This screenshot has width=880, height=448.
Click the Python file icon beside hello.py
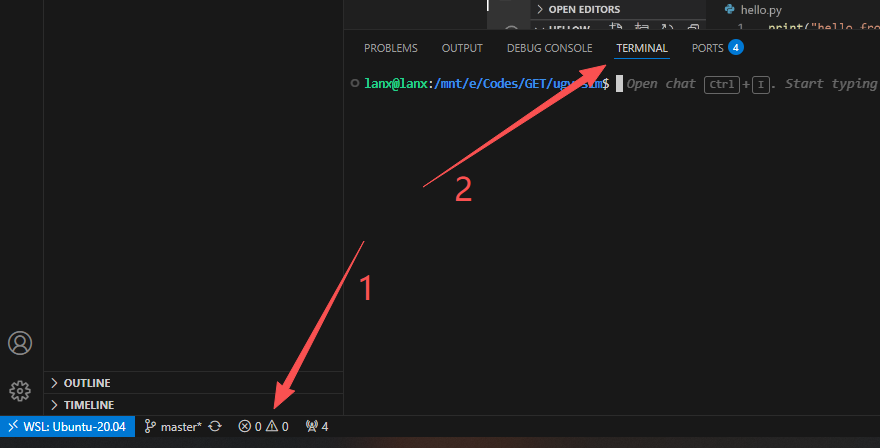click(x=730, y=9)
